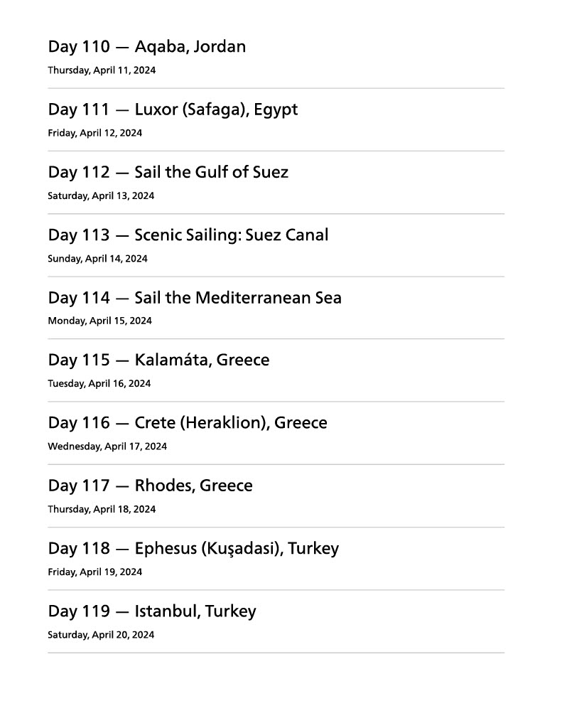Select Day 114 Sail the Mediterranean Sea
Screen dimensions: 562x728
point(195,297)
